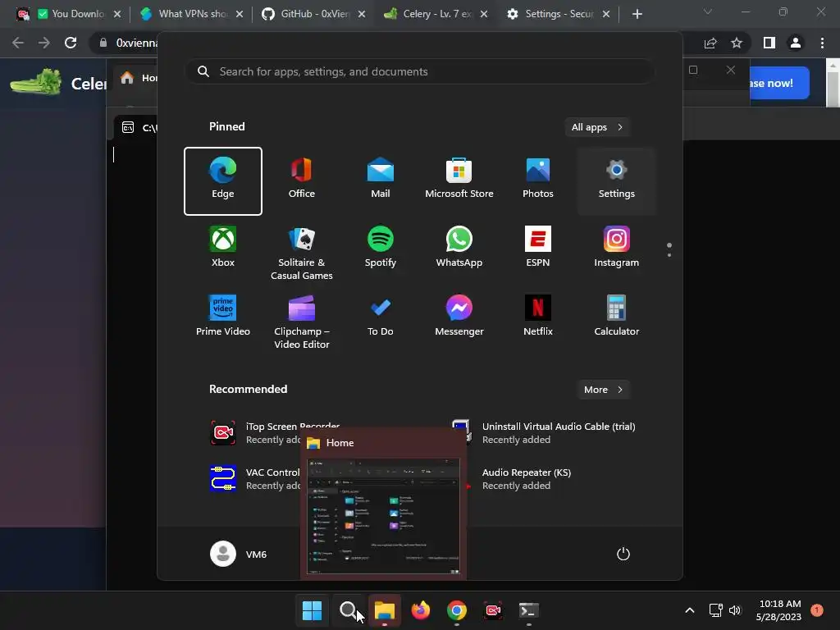This screenshot has width=840, height=630.
Task: Launch the Office pinned app
Action: tap(302, 181)
